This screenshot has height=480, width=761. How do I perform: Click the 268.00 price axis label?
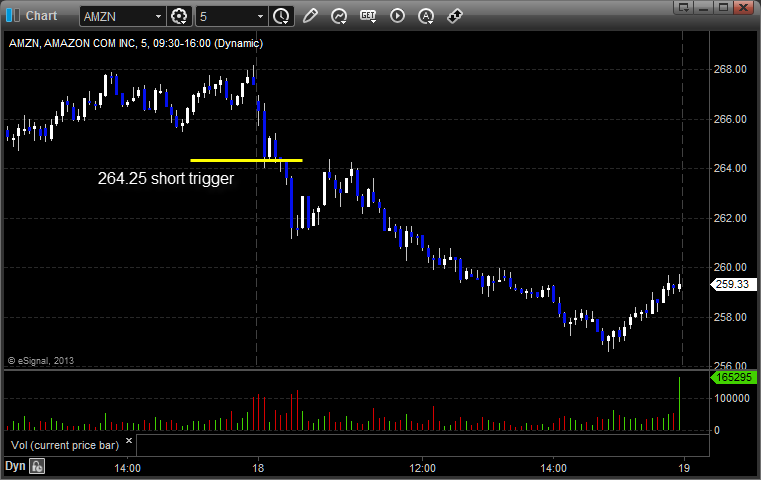[730, 69]
